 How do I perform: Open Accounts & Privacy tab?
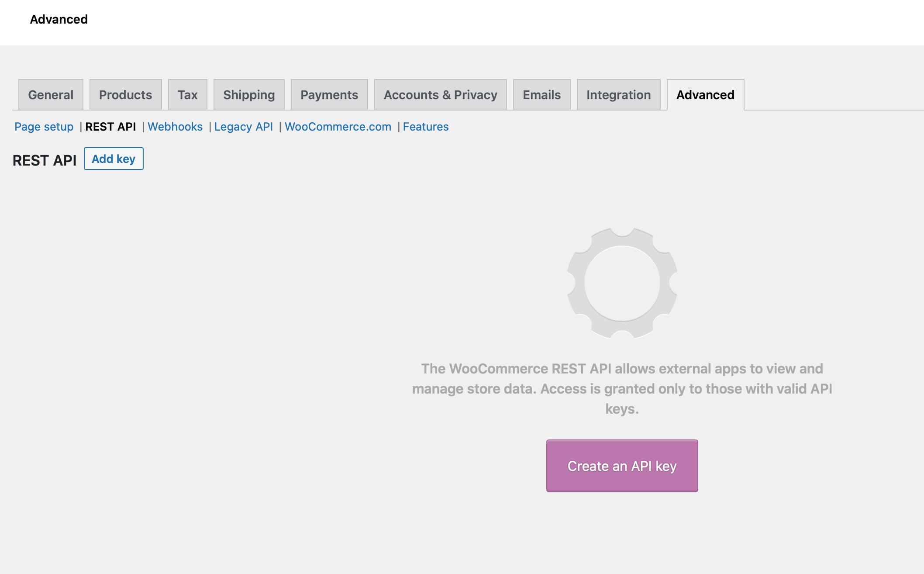coord(441,95)
